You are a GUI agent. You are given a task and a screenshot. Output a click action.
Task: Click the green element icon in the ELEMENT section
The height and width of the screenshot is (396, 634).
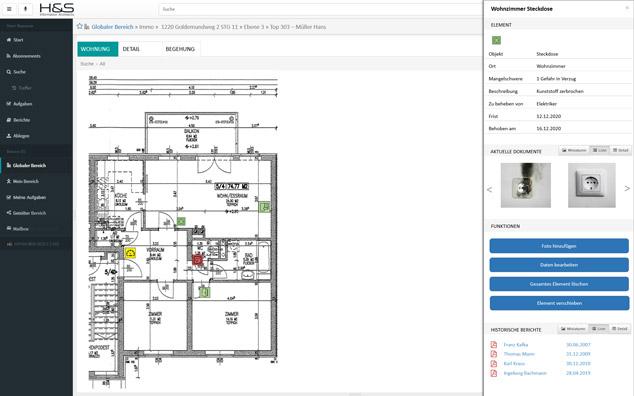496,40
